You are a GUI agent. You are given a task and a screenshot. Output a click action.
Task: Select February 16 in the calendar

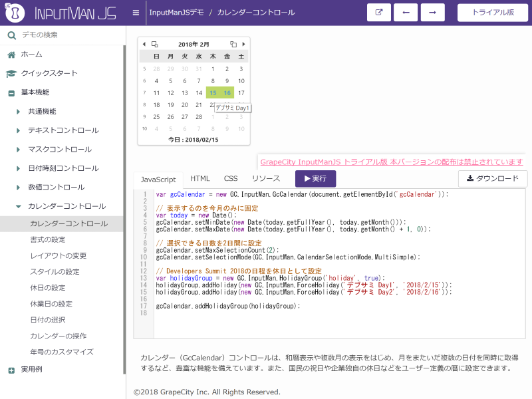(227, 92)
